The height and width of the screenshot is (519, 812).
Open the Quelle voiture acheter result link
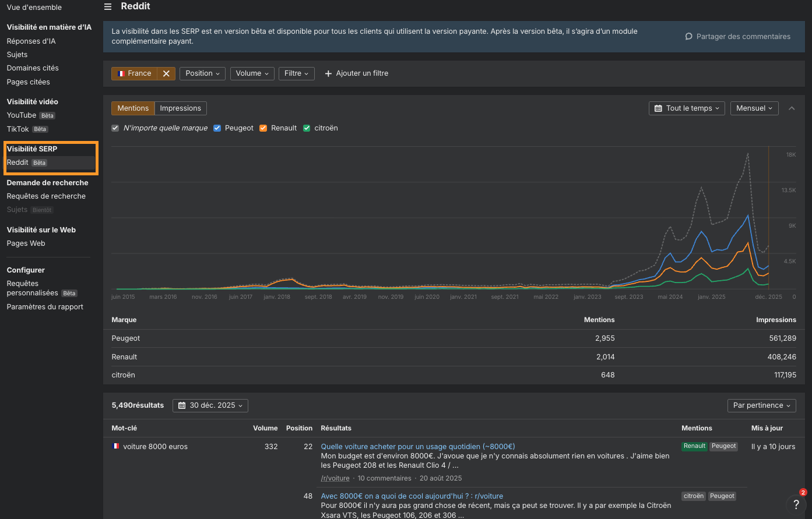(x=417, y=447)
